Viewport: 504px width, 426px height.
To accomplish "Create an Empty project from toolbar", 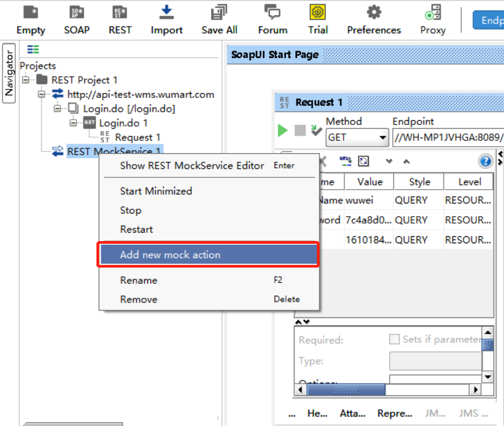I will 31,20.
